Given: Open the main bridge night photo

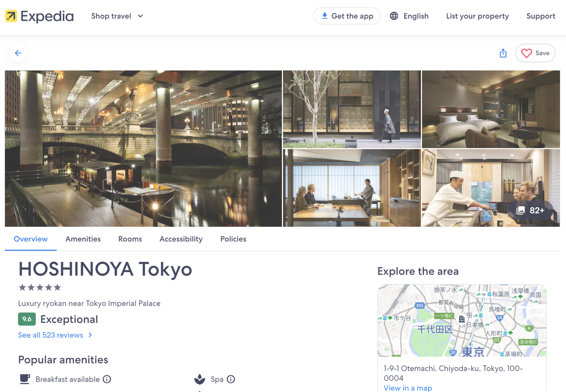Looking at the screenshot, I should [143, 149].
